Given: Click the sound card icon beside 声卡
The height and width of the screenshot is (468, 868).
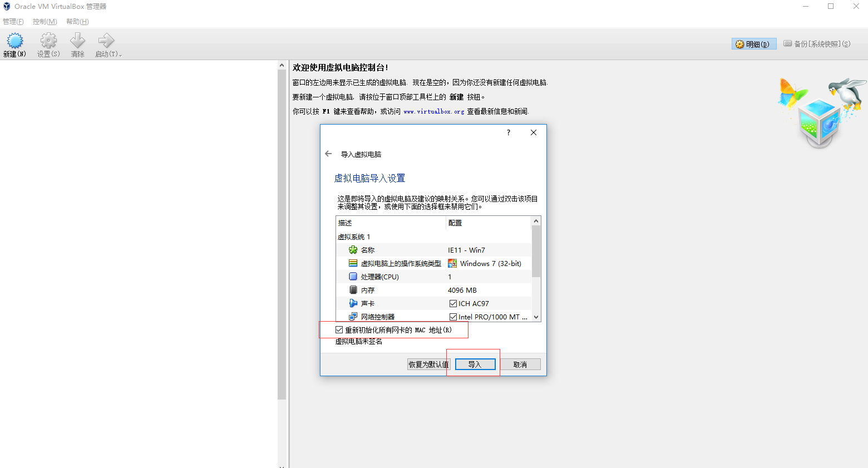Looking at the screenshot, I should point(353,303).
